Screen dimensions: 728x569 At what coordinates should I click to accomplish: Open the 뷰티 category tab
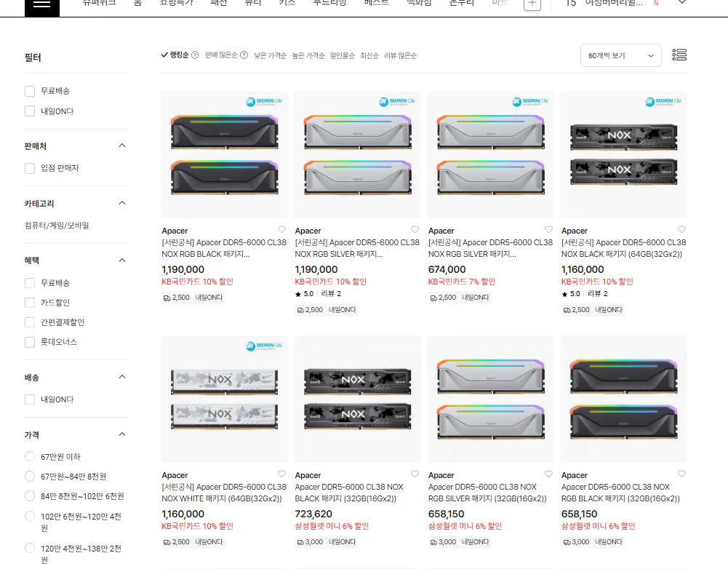[252, 3]
